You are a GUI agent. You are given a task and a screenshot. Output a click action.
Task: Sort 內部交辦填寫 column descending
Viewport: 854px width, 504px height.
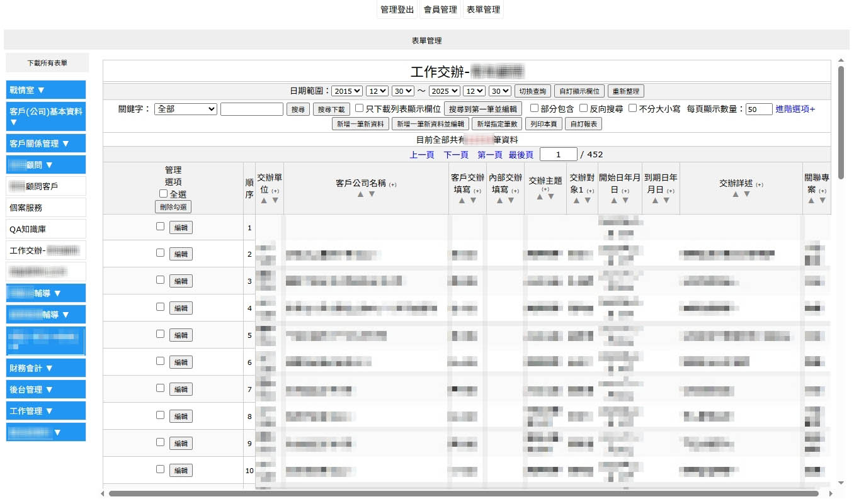point(511,200)
